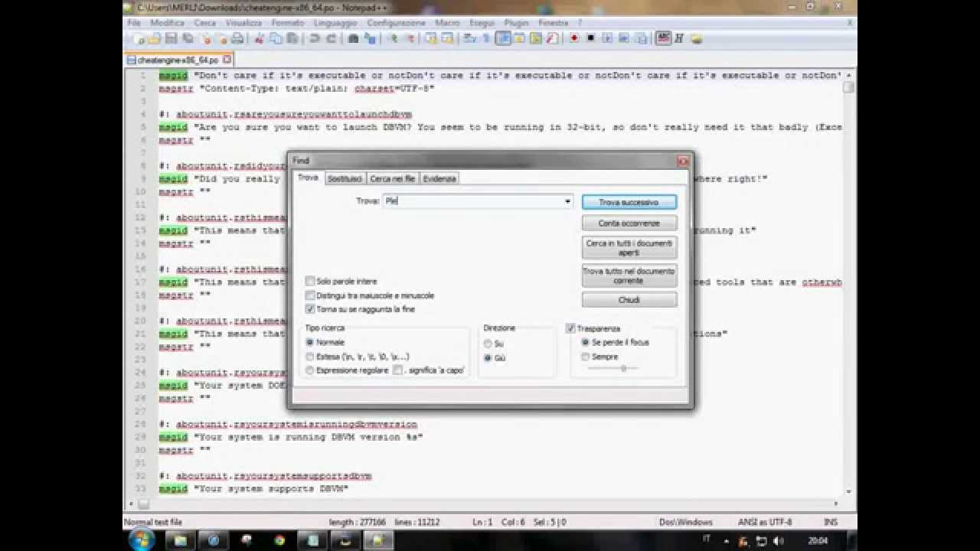Click 'Cerca in tutti i documenti aperti'

(x=629, y=248)
